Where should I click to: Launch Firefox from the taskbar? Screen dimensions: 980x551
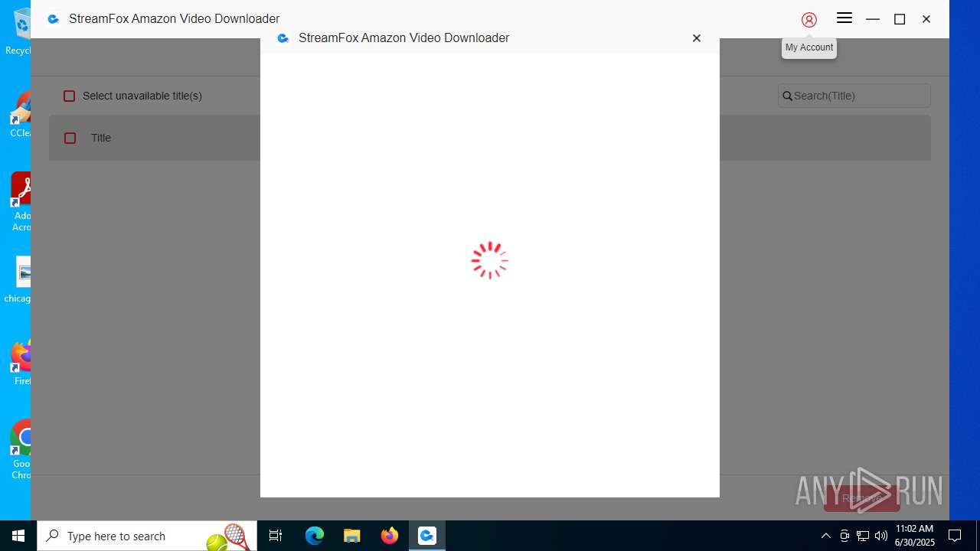coord(390,536)
